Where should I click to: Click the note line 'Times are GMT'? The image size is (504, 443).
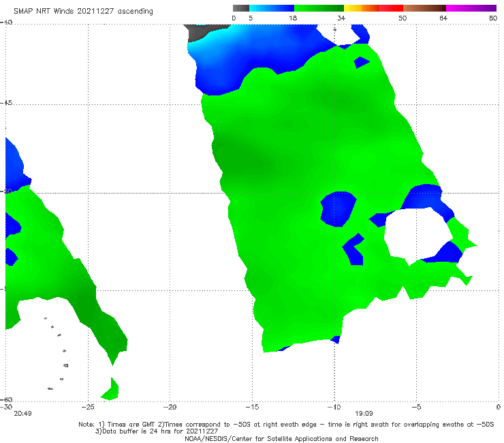(x=131, y=425)
